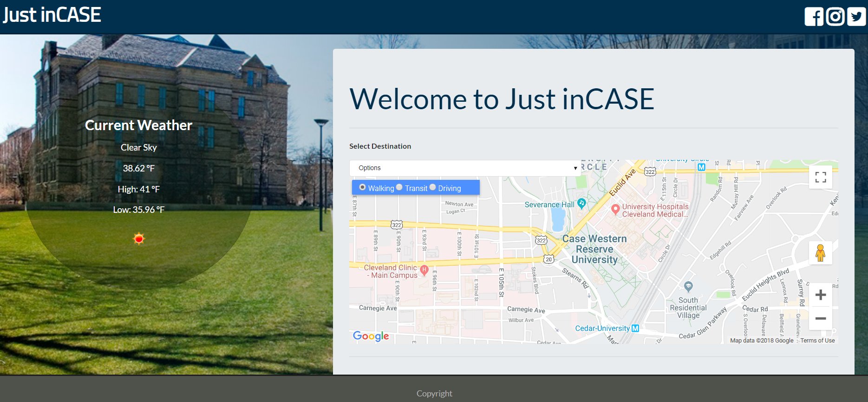The width and height of the screenshot is (868, 402).
Task: Select the Driving travel mode
Action: click(432, 187)
